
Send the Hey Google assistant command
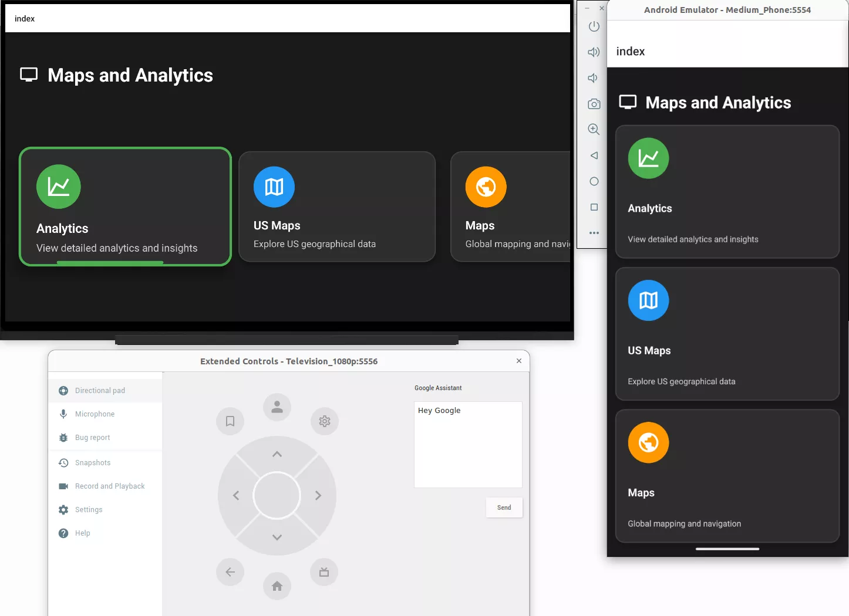(x=504, y=507)
